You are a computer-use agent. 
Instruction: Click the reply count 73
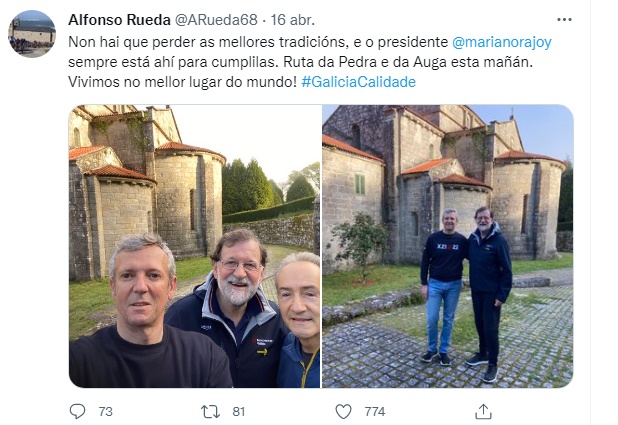point(106,412)
